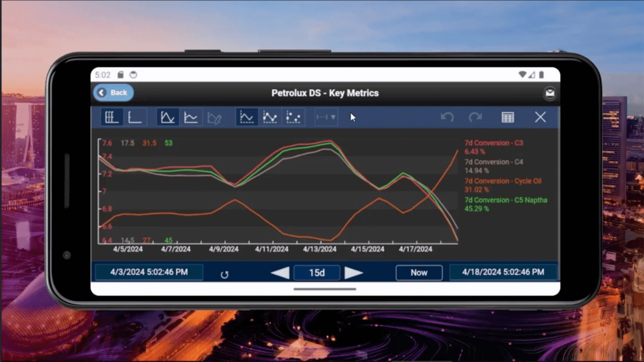Select the smooth trend line chart icon

(x=191, y=117)
